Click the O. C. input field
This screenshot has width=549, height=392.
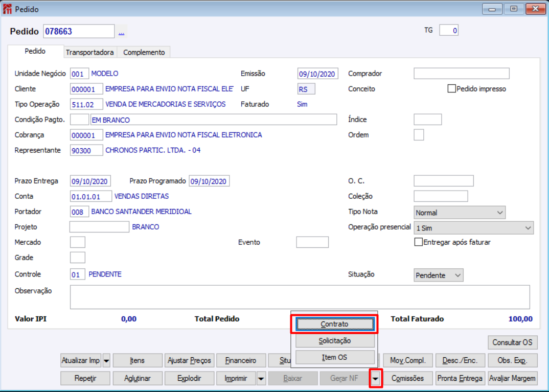click(444, 181)
